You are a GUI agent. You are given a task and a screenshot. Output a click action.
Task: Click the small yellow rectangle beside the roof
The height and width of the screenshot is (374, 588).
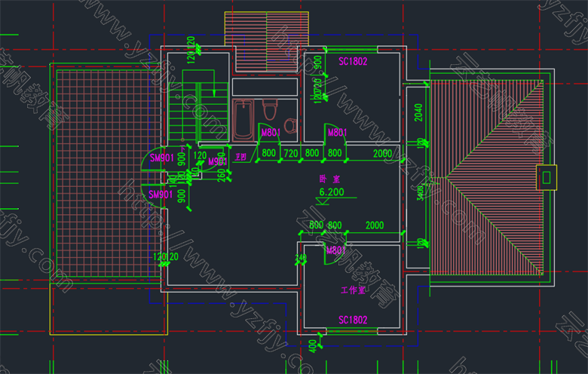point(547,178)
